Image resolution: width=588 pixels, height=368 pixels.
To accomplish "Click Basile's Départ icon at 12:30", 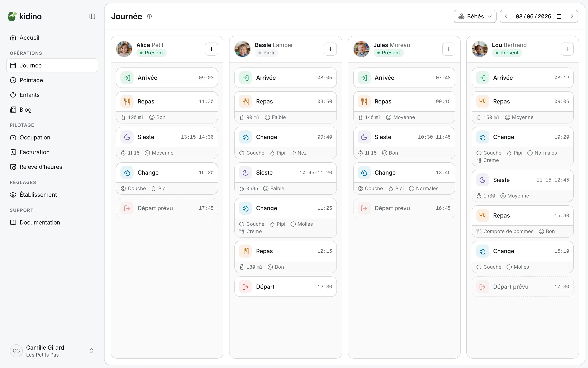I will tap(245, 287).
